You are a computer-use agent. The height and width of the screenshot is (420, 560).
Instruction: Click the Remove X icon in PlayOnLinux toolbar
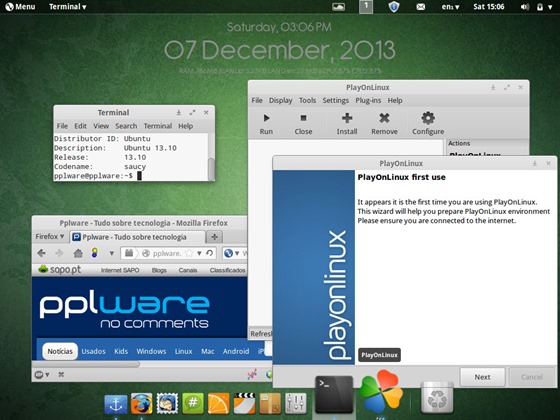tap(384, 118)
